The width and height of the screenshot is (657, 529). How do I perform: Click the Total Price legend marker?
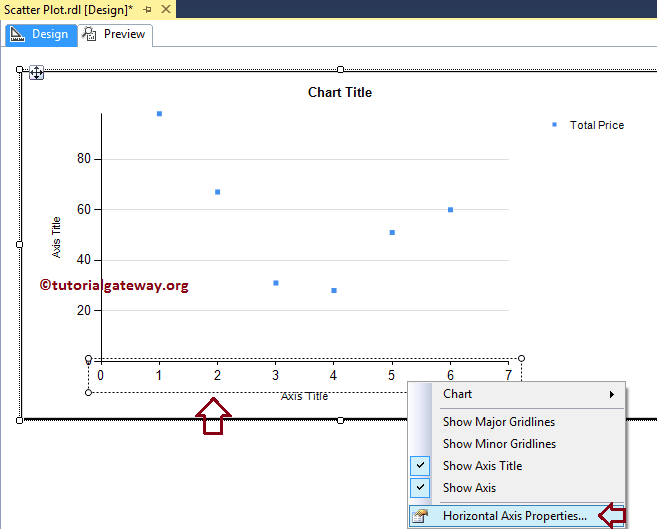pyautogui.click(x=554, y=124)
